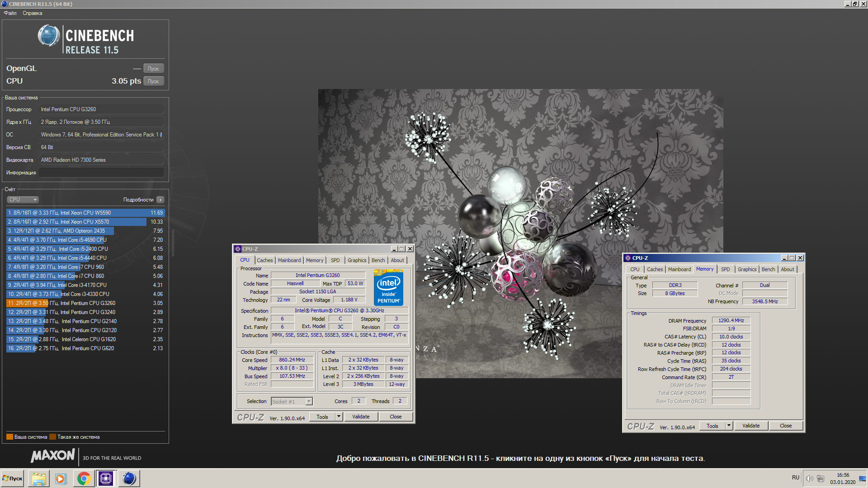Open Tools dropdown arrow in left CPU-Z
868x488 pixels.
339,417
